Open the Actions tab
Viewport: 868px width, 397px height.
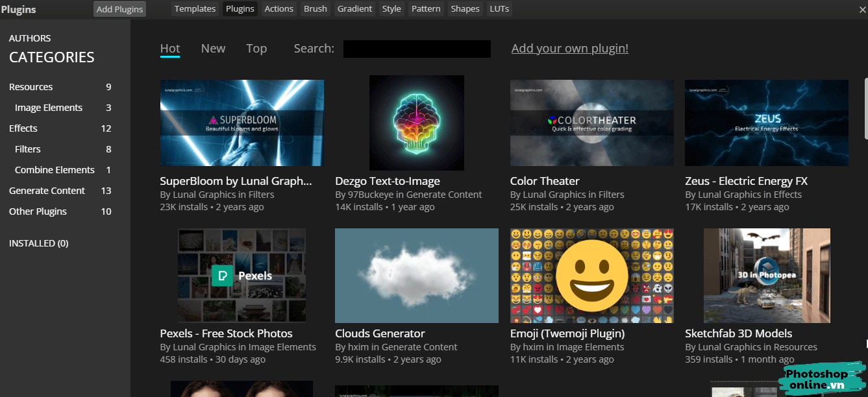[x=279, y=8]
